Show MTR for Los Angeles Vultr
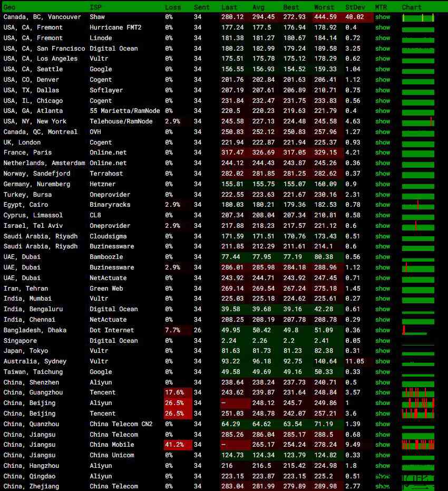 383,59
